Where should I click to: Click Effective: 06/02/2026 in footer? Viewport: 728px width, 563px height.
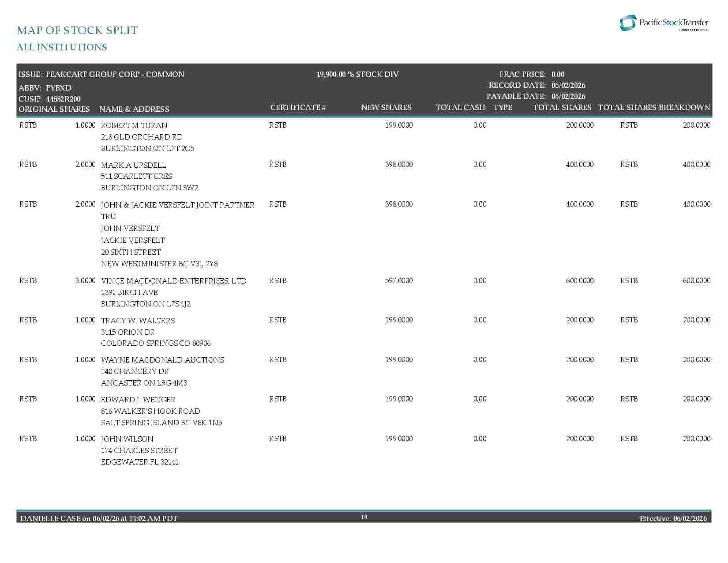tap(673, 518)
